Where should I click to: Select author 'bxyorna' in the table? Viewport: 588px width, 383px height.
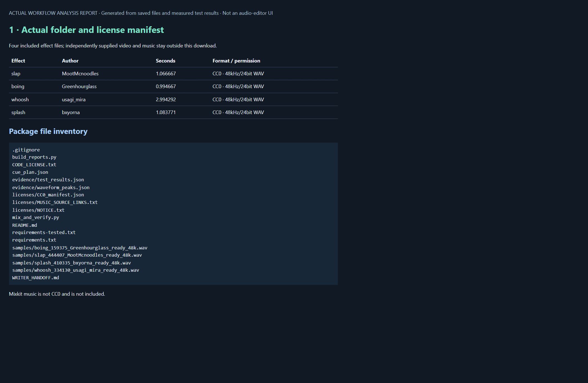pyautogui.click(x=71, y=112)
